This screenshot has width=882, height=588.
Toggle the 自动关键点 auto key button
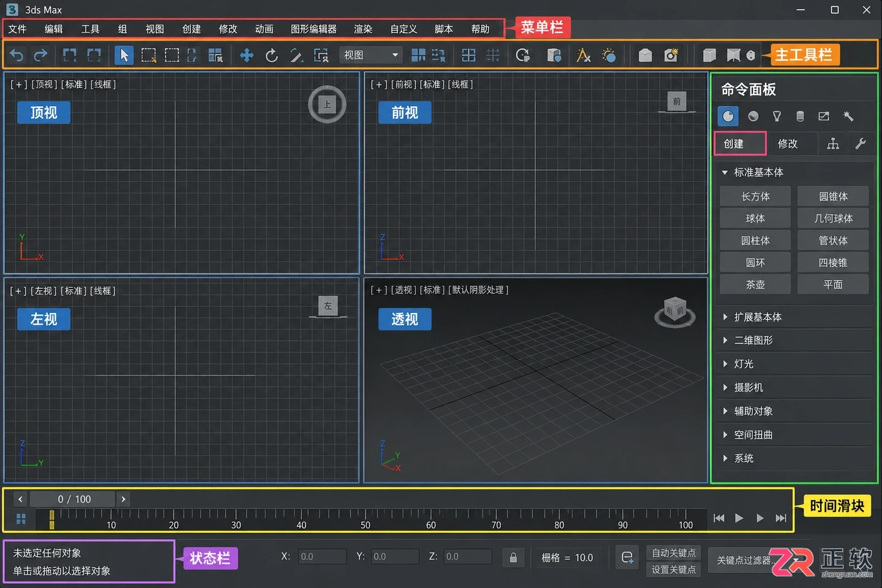pos(674,553)
